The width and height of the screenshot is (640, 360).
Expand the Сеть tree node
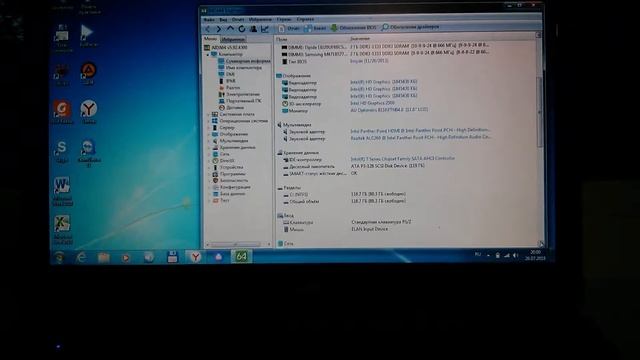click(x=208, y=154)
